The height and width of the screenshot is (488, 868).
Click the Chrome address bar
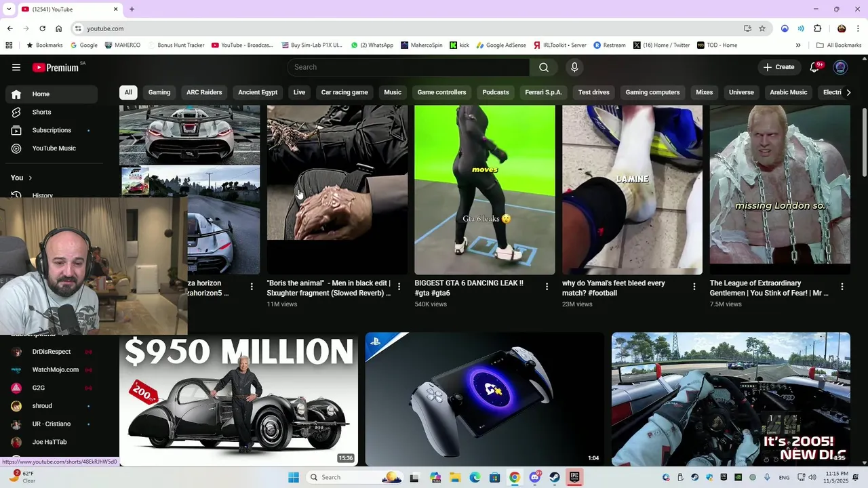[407, 28]
